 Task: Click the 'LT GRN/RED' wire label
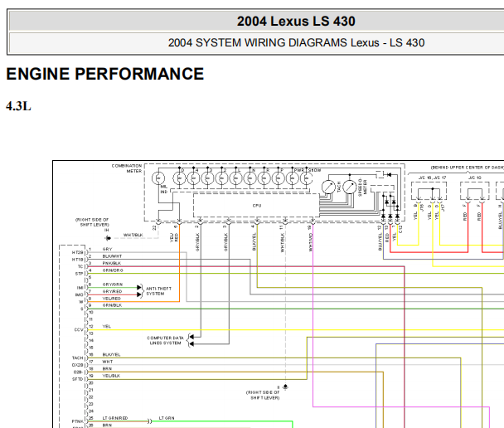[115, 418]
